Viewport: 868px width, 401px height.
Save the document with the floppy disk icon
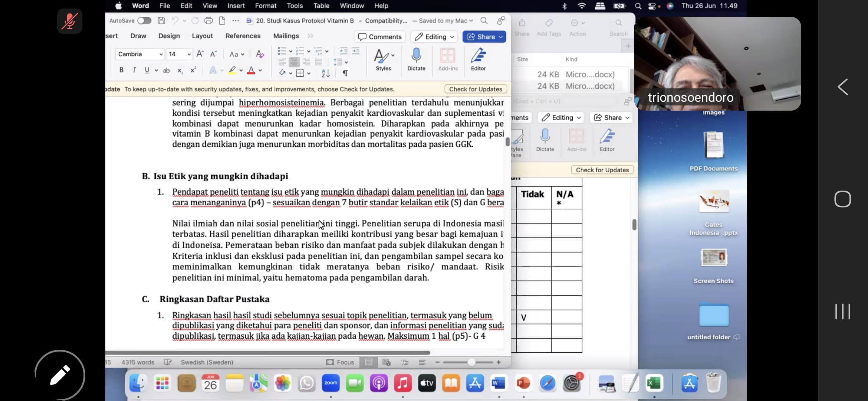[x=161, y=20]
